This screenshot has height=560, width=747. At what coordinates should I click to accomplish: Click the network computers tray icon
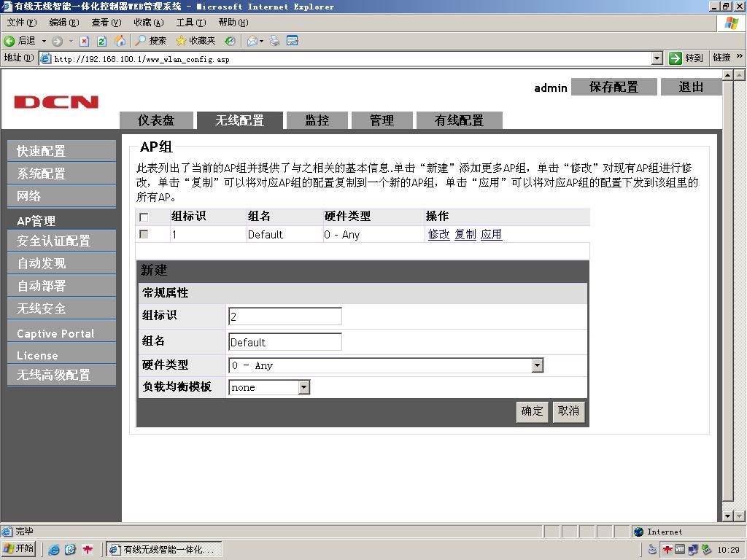click(693, 550)
